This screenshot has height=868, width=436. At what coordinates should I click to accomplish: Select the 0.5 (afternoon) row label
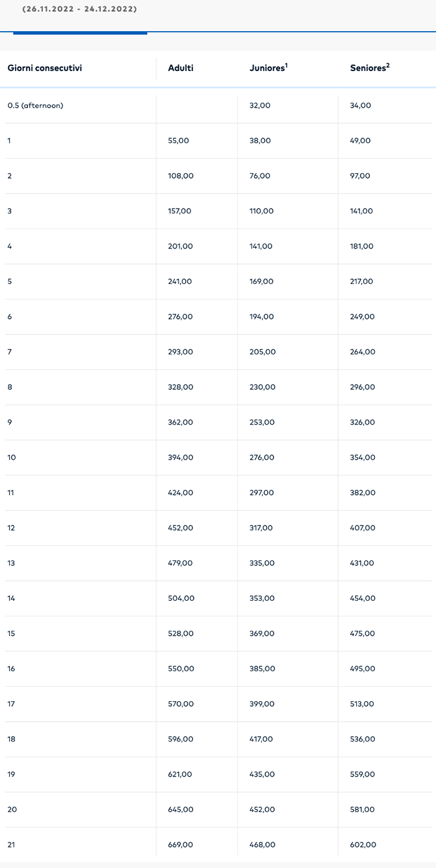point(36,106)
